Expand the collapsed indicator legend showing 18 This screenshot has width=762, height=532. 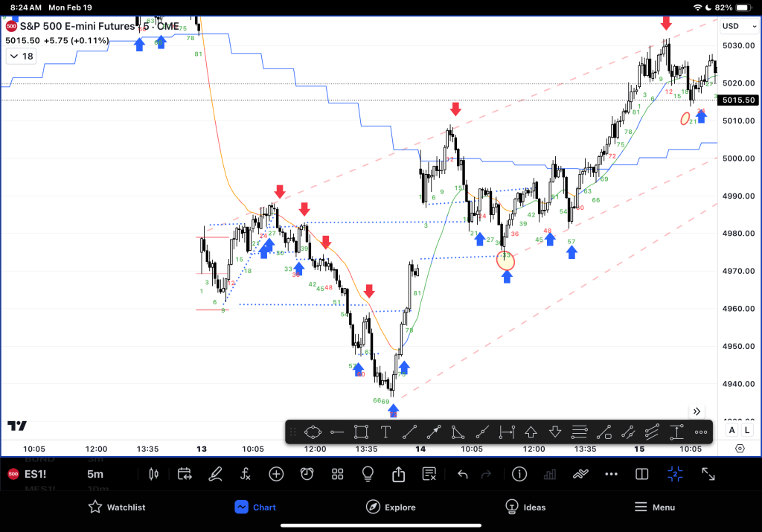point(20,57)
